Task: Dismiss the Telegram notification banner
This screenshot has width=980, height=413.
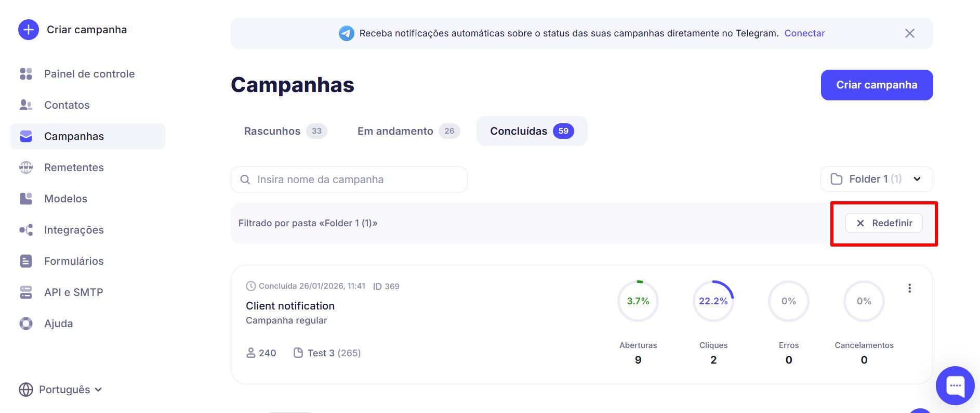Action: pyautogui.click(x=909, y=33)
